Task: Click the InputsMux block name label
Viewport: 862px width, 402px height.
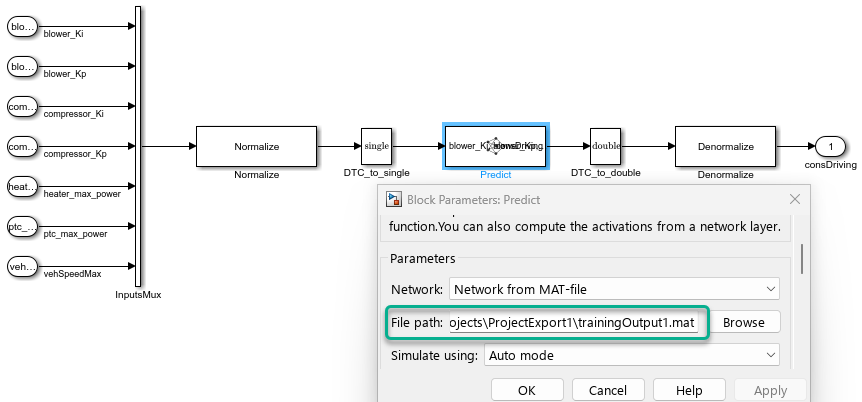Action: coord(138,295)
